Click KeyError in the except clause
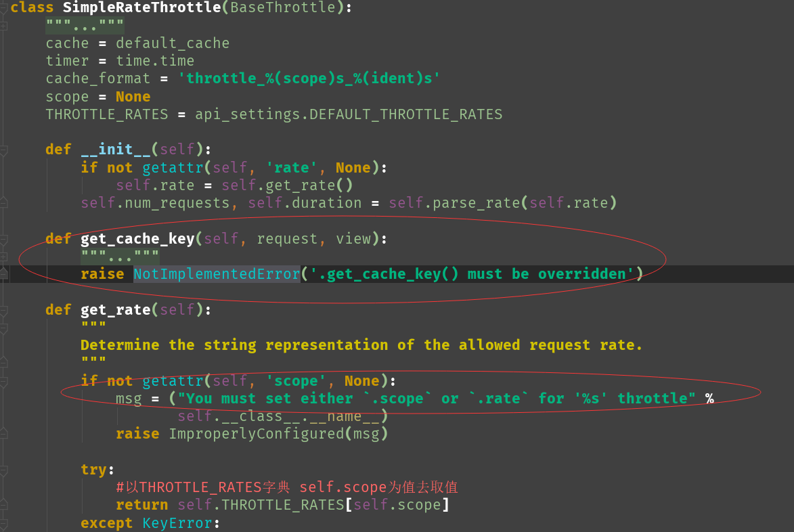 tap(177, 523)
